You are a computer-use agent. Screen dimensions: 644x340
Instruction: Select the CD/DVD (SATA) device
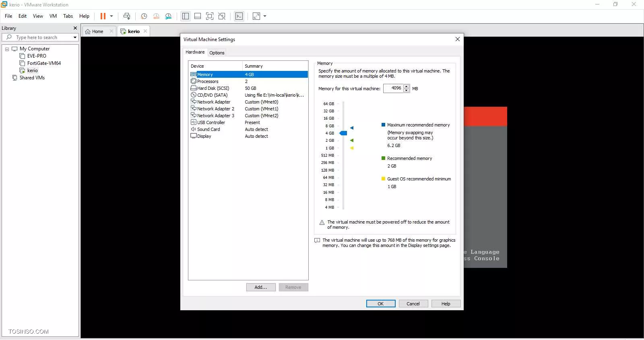249,95
